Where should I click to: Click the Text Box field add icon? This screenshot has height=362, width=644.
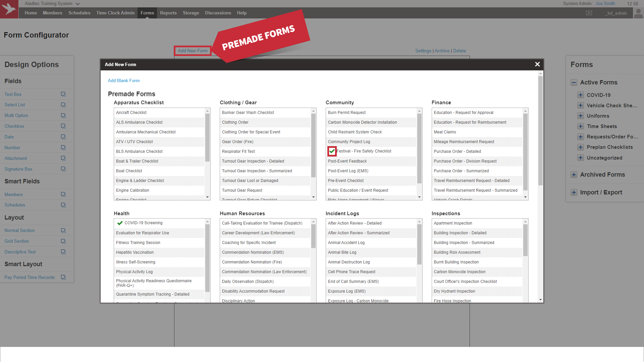pyautogui.click(x=63, y=94)
